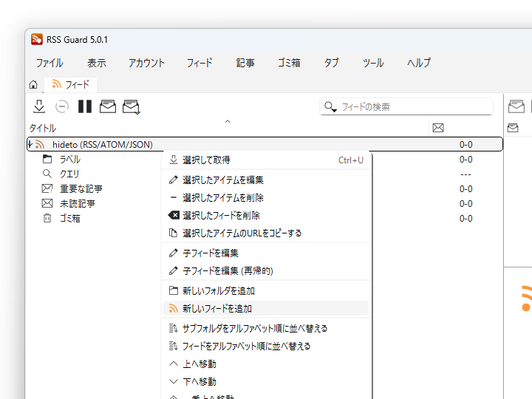532x399 pixels.
Task: Choose 子フィードを編集 menu entry
Action: [266, 253]
